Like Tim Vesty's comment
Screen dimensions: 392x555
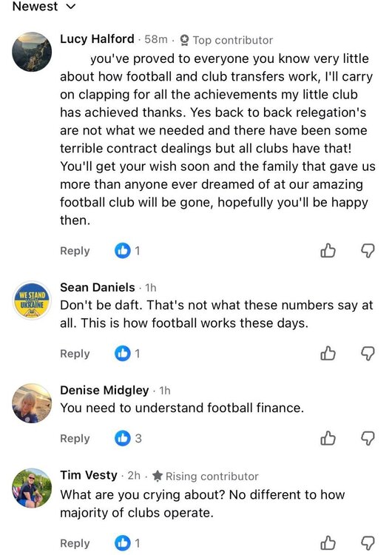click(328, 543)
